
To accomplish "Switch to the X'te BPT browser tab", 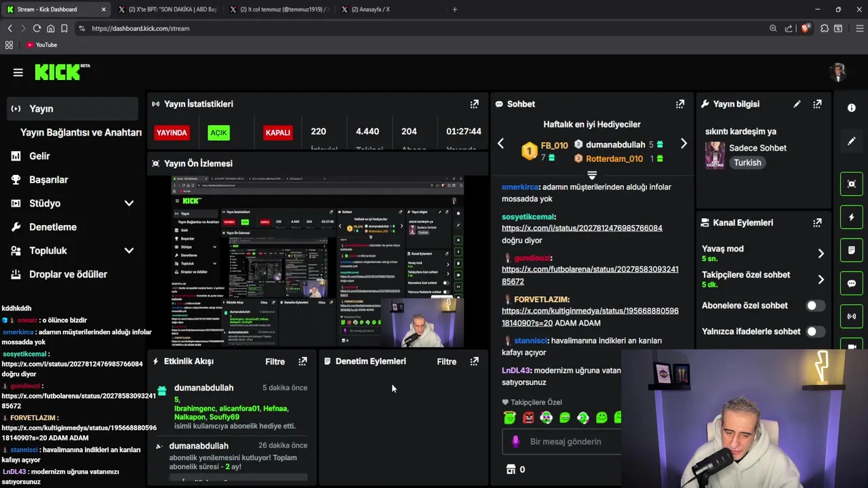I will tap(167, 9).
